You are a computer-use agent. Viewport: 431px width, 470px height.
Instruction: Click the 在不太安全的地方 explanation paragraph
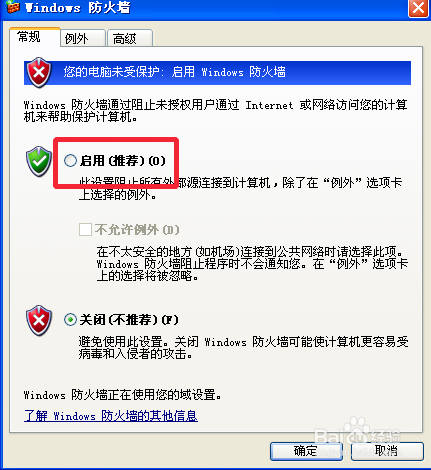(252, 263)
